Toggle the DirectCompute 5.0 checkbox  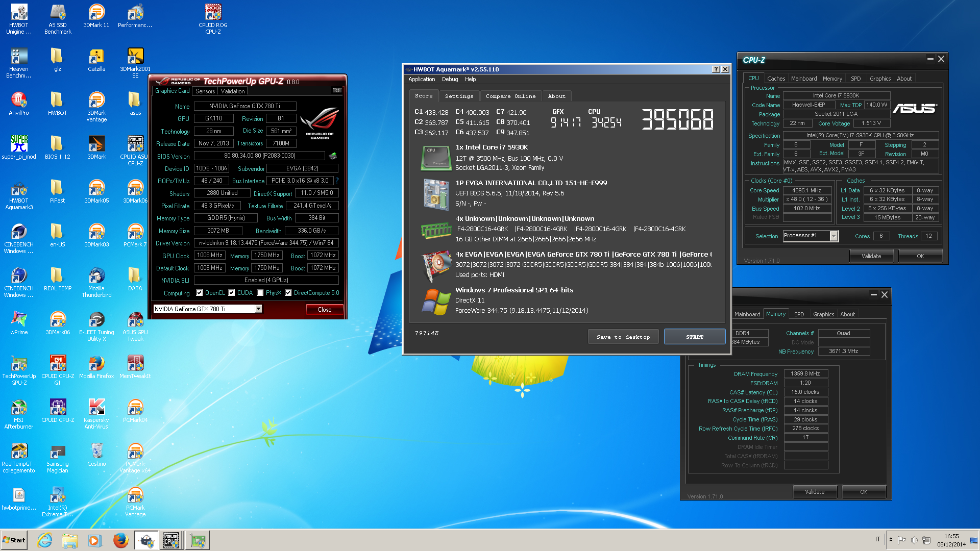pos(288,293)
